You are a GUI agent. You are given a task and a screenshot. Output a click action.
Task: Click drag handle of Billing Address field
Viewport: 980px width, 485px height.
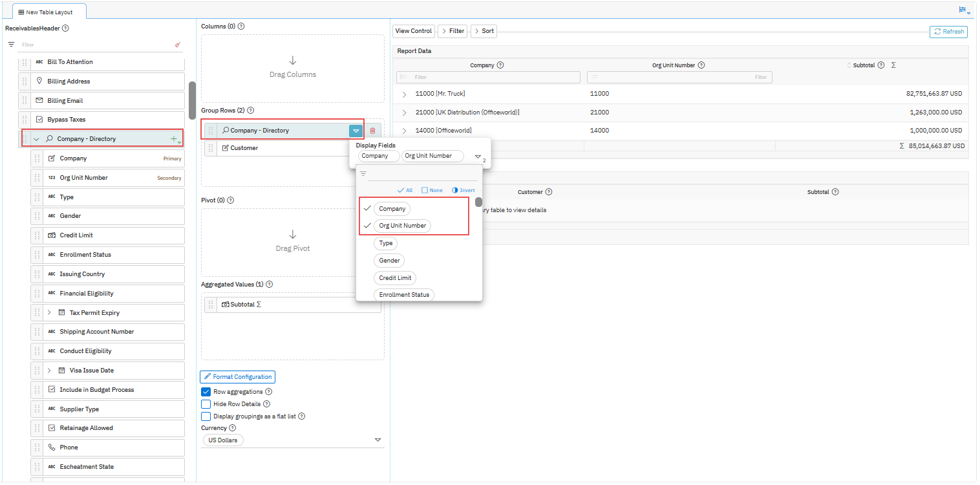tap(25, 81)
